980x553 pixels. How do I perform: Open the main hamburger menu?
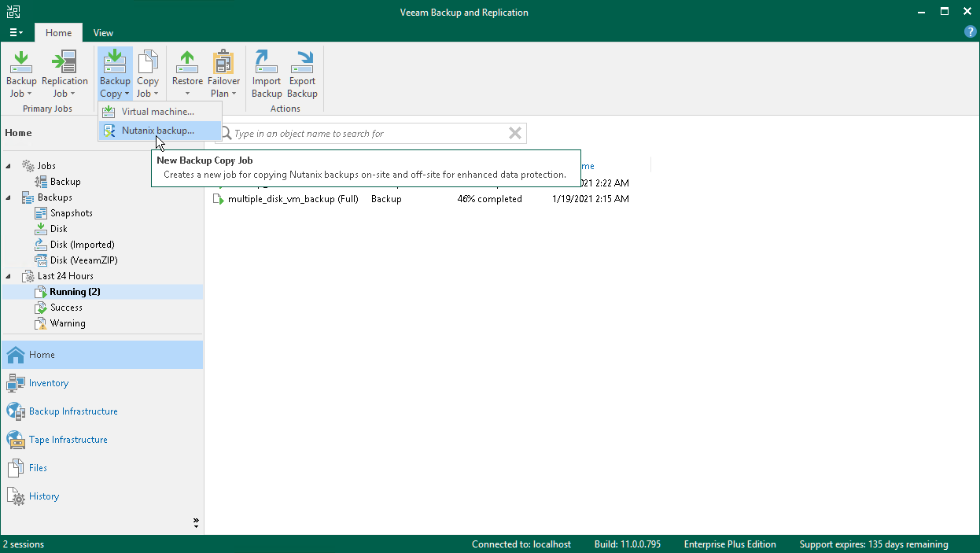click(x=16, y=32)
